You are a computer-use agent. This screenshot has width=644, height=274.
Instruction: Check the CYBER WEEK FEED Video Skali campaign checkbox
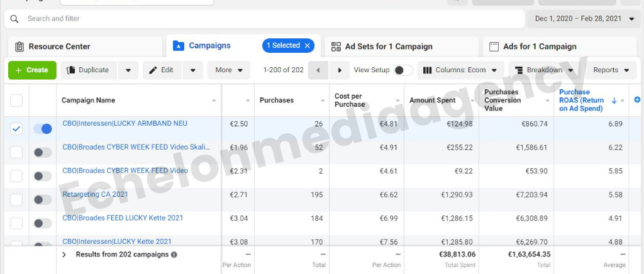[x=16, y=153]
